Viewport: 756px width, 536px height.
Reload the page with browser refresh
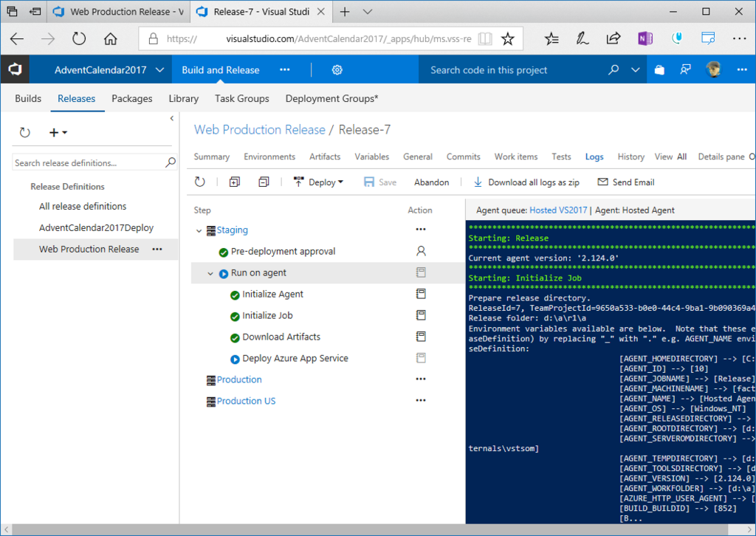(78, 38)
